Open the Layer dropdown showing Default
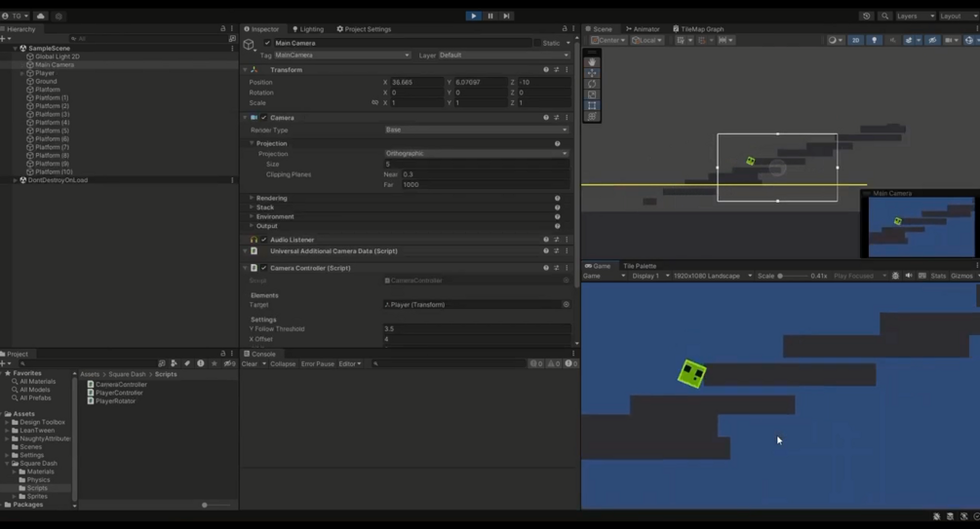Screen dimensions: 980x529 tap(504, 55)
